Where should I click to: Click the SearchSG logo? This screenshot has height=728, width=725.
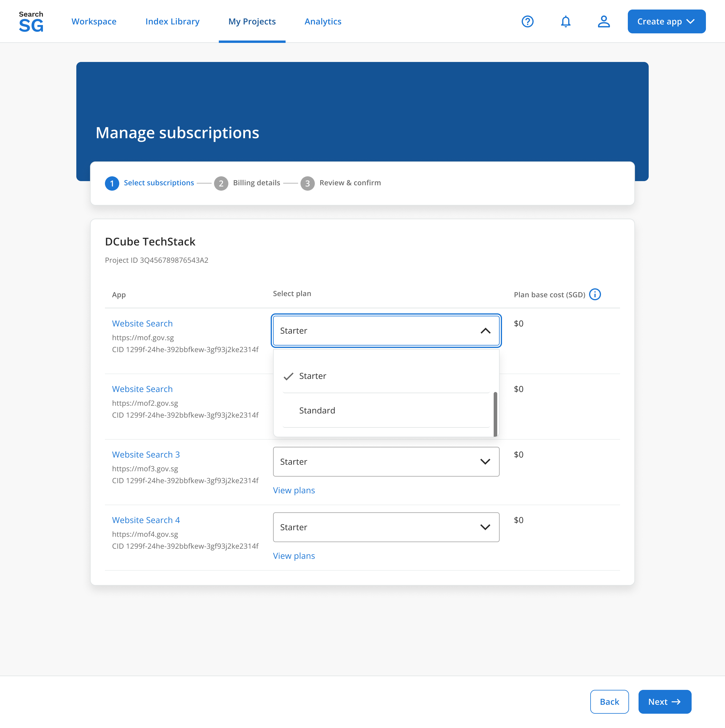pos(31,21)
